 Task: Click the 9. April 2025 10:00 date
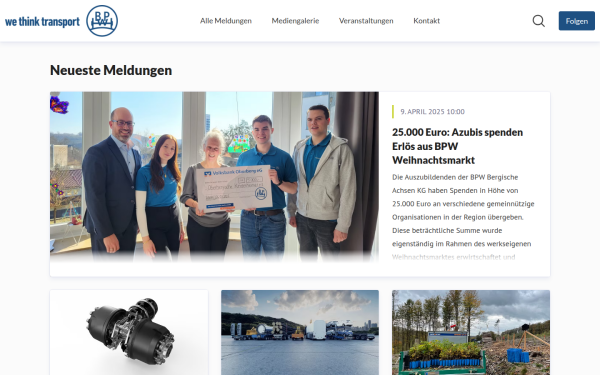(x=432, y=112)
